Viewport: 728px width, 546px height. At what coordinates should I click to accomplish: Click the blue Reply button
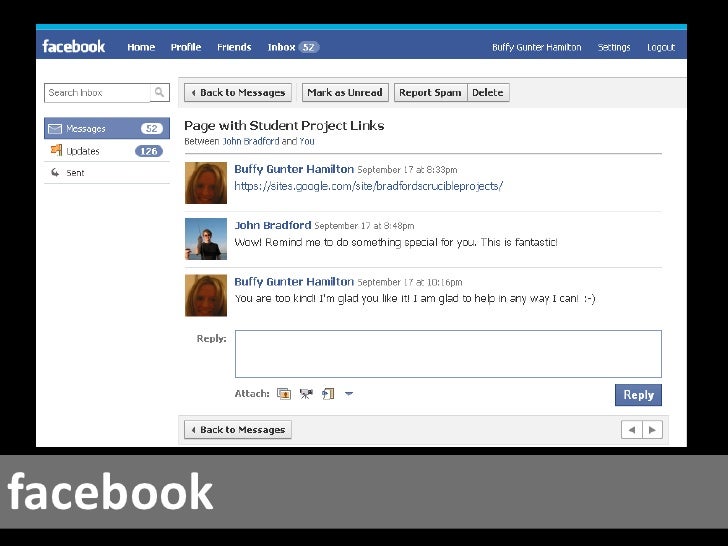click(638, 395)
